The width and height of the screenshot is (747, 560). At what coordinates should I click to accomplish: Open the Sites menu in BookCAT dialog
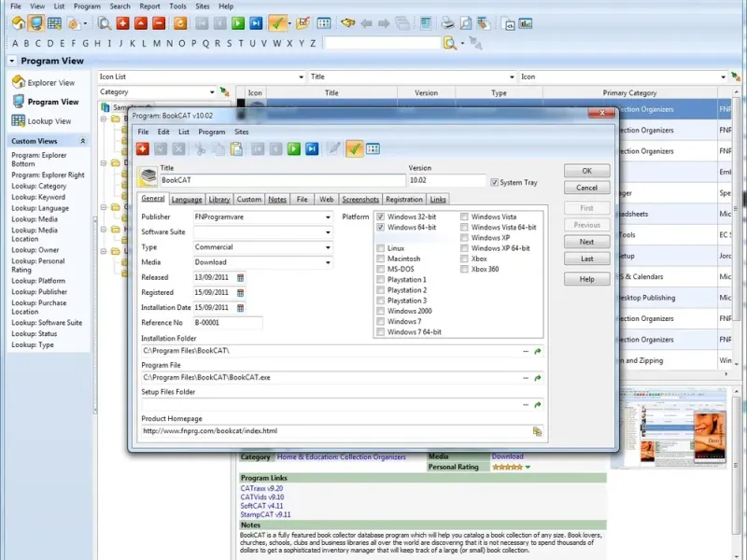pyautogui.click(x=242, y=132)
